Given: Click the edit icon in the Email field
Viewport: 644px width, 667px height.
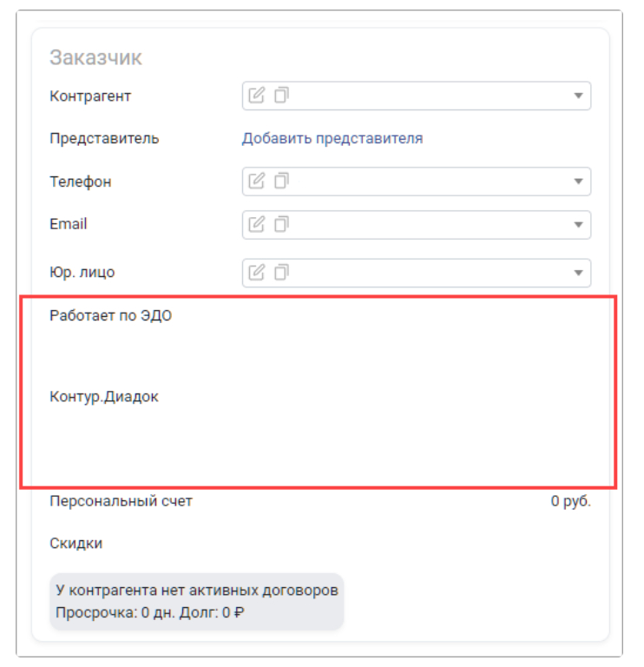Looking at the screenshot, I should (256, 224).
